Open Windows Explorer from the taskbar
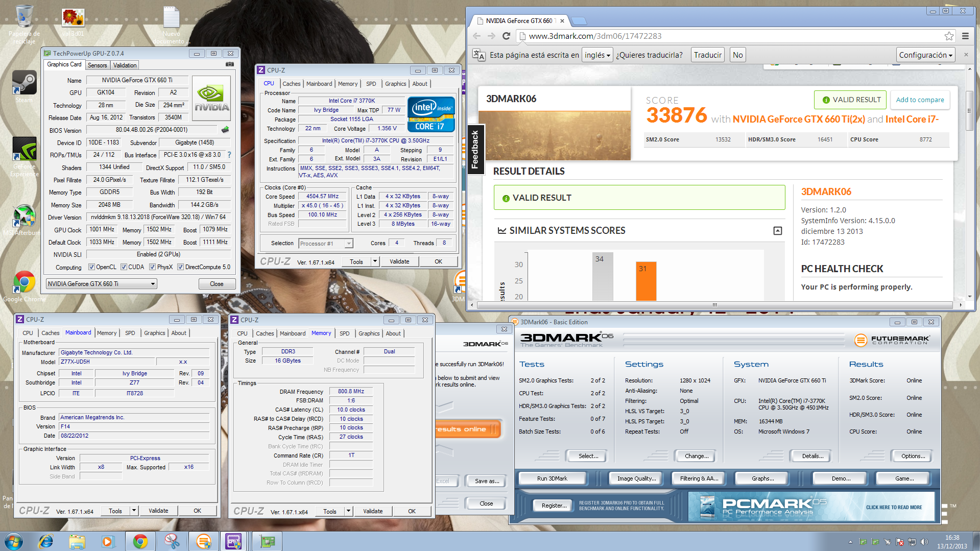 pyautogui.click(x=77, y=541)
